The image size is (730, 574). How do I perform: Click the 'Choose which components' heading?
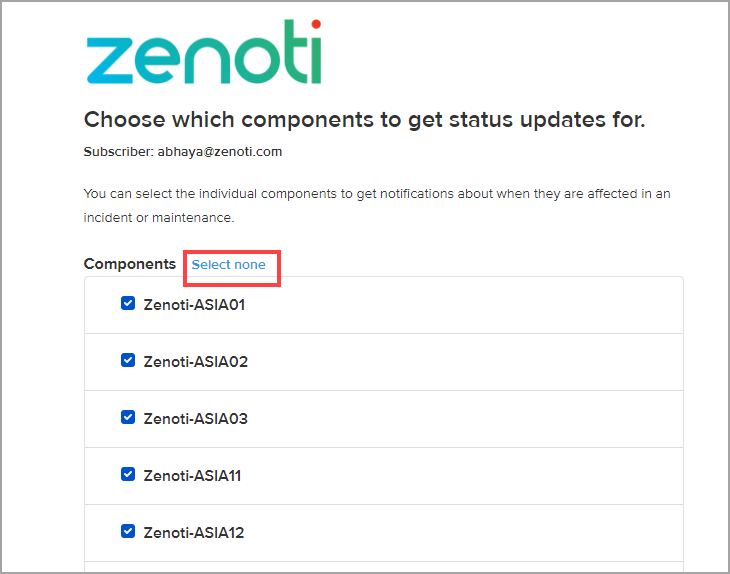pyautogui.click(x=365, y=120)
